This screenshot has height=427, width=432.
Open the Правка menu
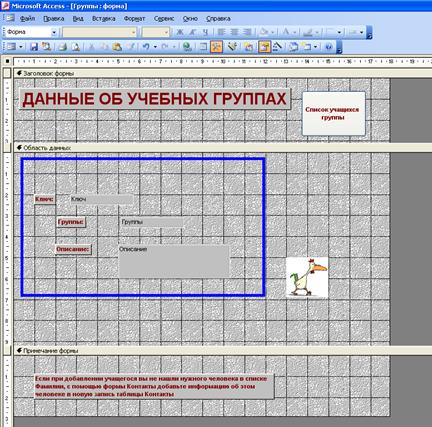pyautogui.click(x=54, y=19)
